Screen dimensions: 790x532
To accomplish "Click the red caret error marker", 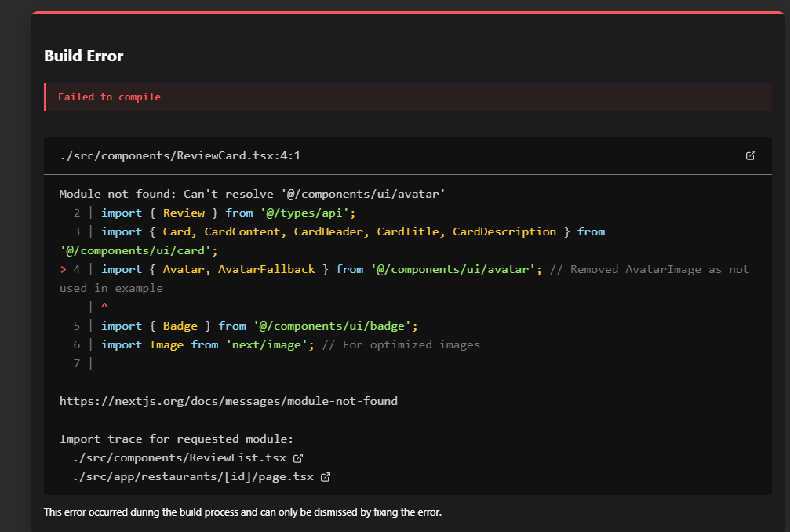I will 104,306.
